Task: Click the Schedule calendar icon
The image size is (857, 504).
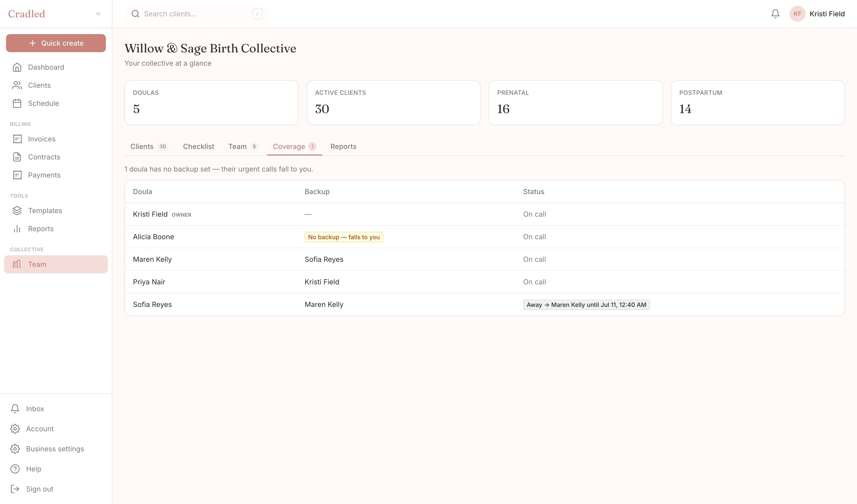Action: (x=17, y=103)
